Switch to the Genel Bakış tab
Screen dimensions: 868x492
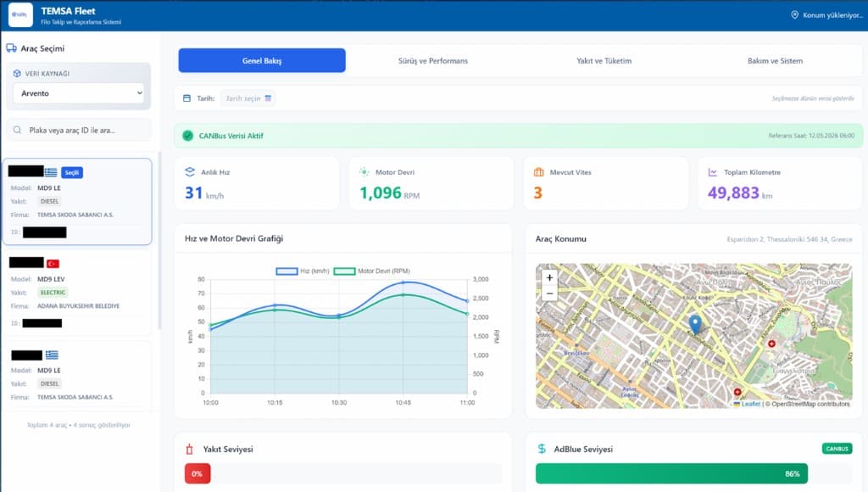[x=262, y=60]
